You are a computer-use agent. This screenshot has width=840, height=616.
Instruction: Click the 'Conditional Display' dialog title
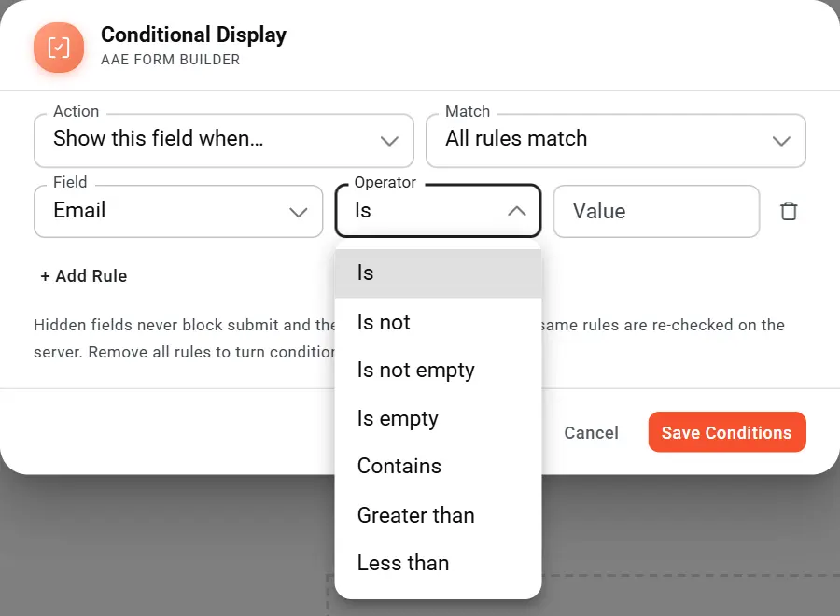point(193,35)
